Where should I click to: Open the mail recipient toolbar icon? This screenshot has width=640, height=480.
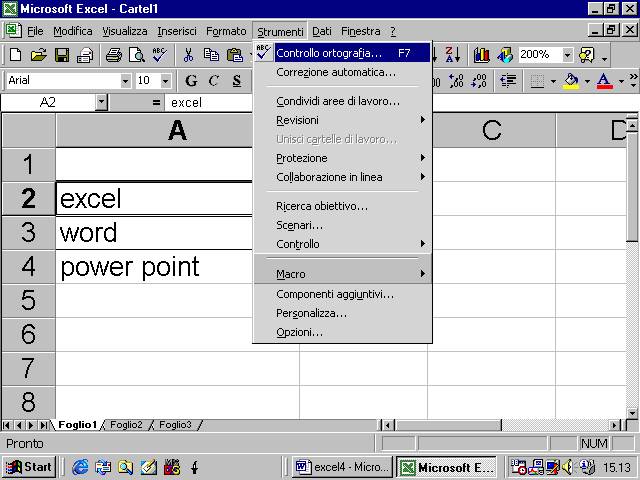point(85,54)
